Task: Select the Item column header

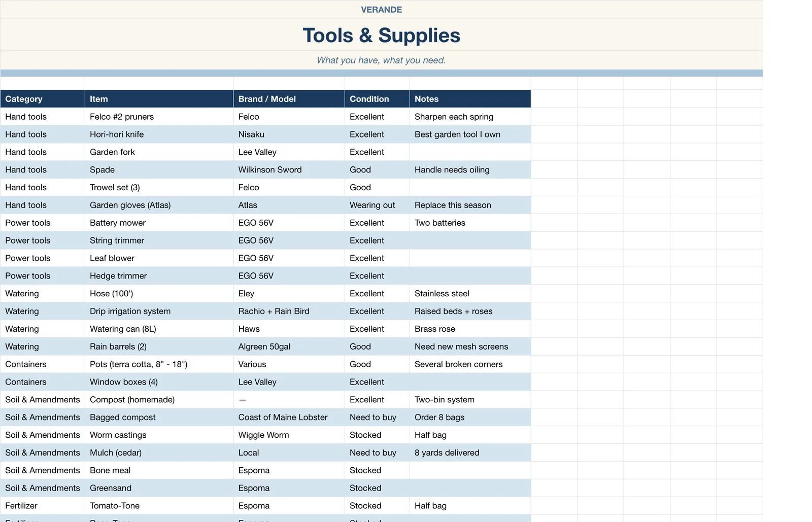Action: pos(159,99)
